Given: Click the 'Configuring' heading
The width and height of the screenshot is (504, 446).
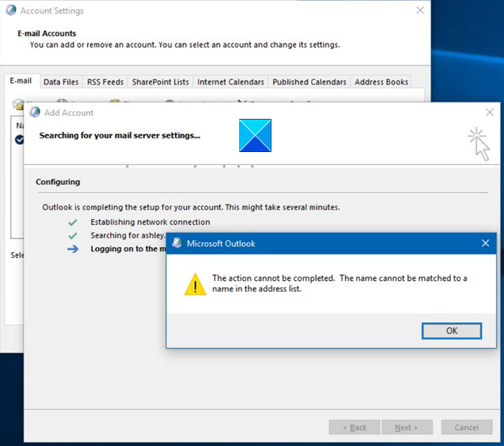Looking at the screenshot, I should point(58,182).
